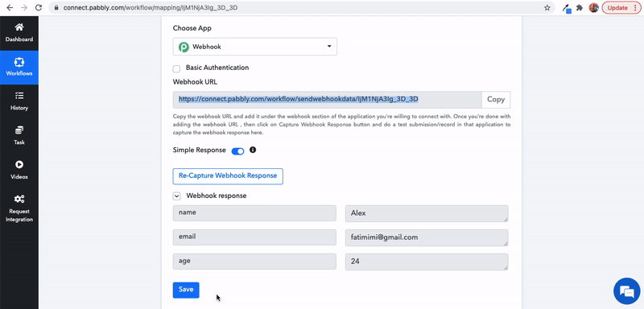This screenshot has width=644, height=309.
Task: Click the browser forward arrow
Action: [24, 7]
